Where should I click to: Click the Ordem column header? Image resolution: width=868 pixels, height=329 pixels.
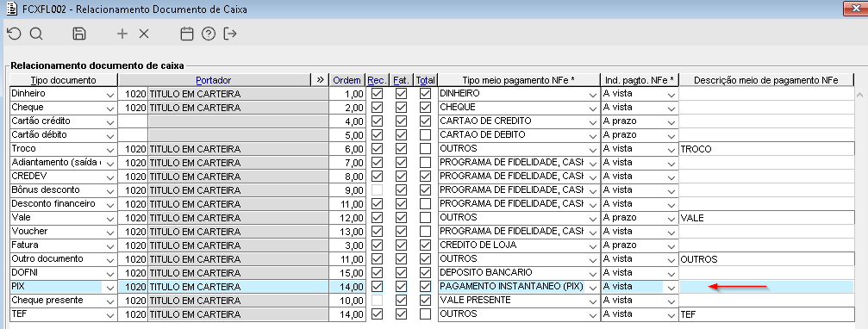coord(347,80)
